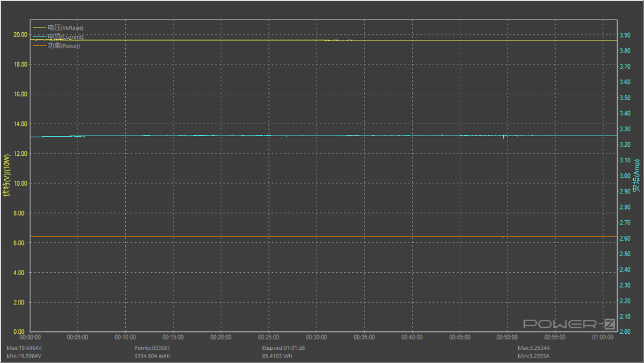Click the 2.00 ampere axis label
The image size is (644, 363).
(625, 332)
